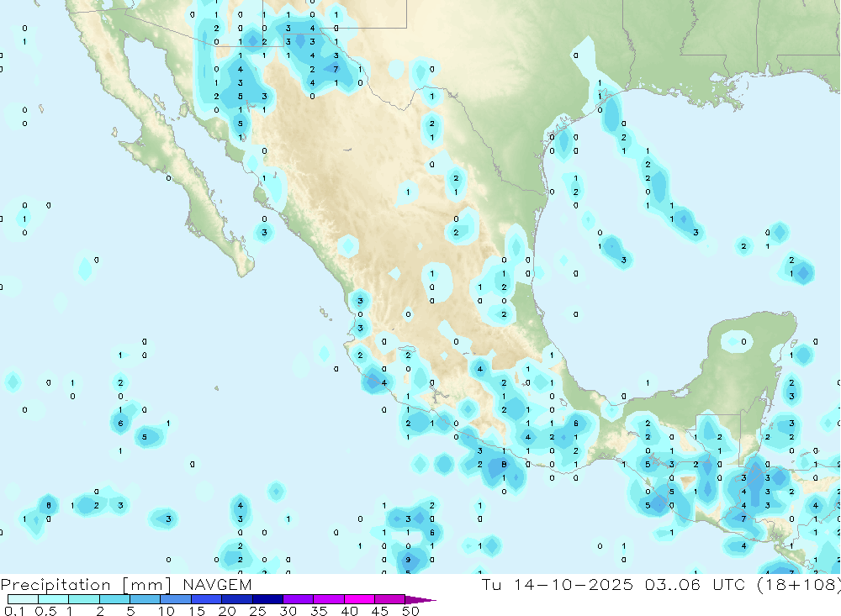Click the 25–30 mm navy legend swatch
841x616 pixels.
(267, 599)
